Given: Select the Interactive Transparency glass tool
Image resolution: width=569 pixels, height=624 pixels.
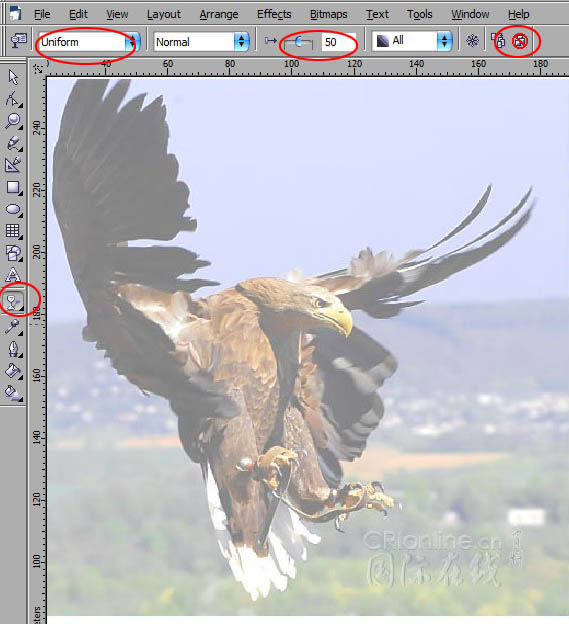Looking at the screenshot, I should click(x=13, y=302).
